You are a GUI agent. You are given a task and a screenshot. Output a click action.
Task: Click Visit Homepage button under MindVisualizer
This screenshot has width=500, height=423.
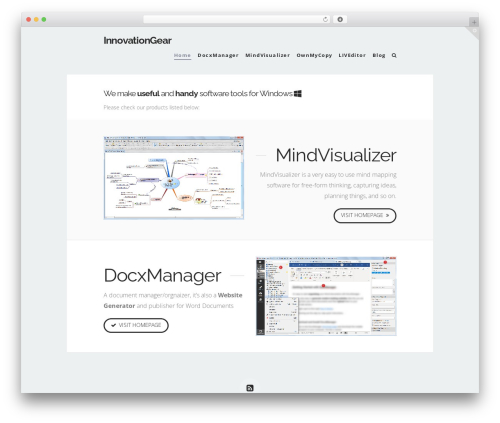pos(365,216)
